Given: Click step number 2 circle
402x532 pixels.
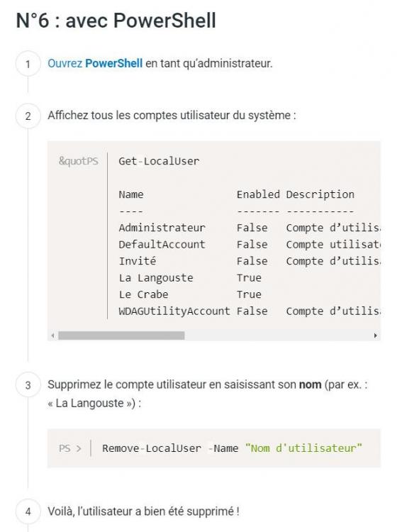Looking at the screenshot, I should tap(28, 116).
